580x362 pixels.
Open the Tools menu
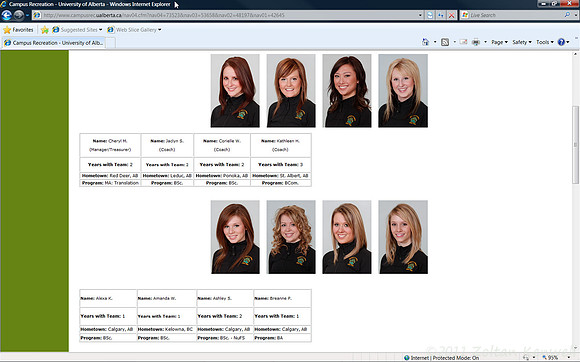[545, 42]
